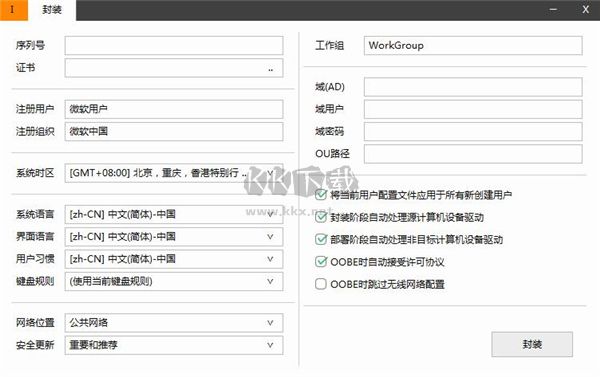
Task: Expand the 系统时区 dropdown
Action: pyautogui.click(x=174, y=173)
